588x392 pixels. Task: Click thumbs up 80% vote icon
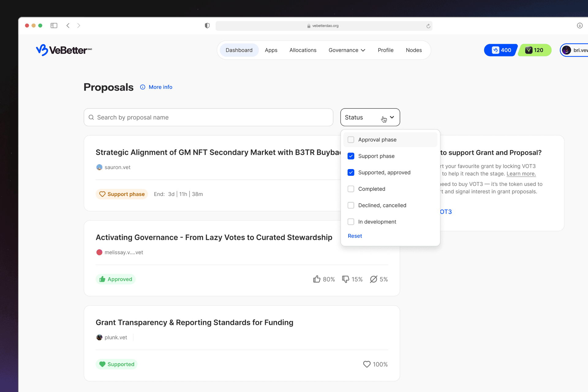tap(317, 279)
